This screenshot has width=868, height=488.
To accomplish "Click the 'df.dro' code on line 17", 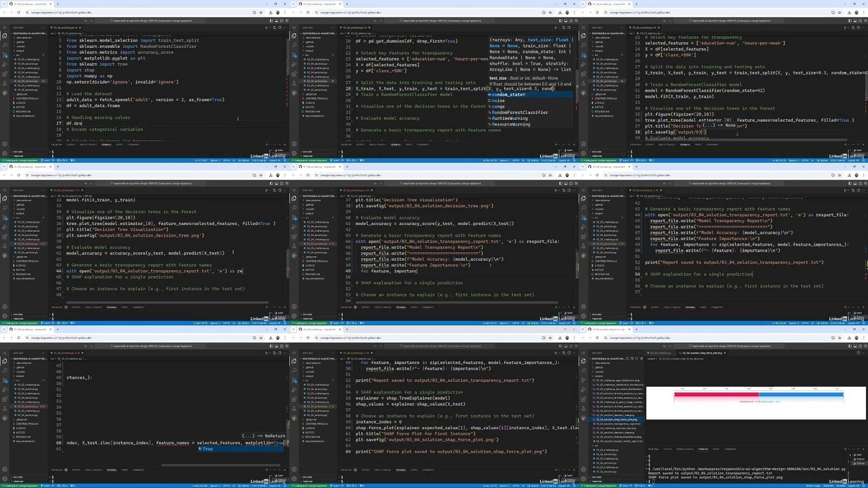I will pos(74,123).
